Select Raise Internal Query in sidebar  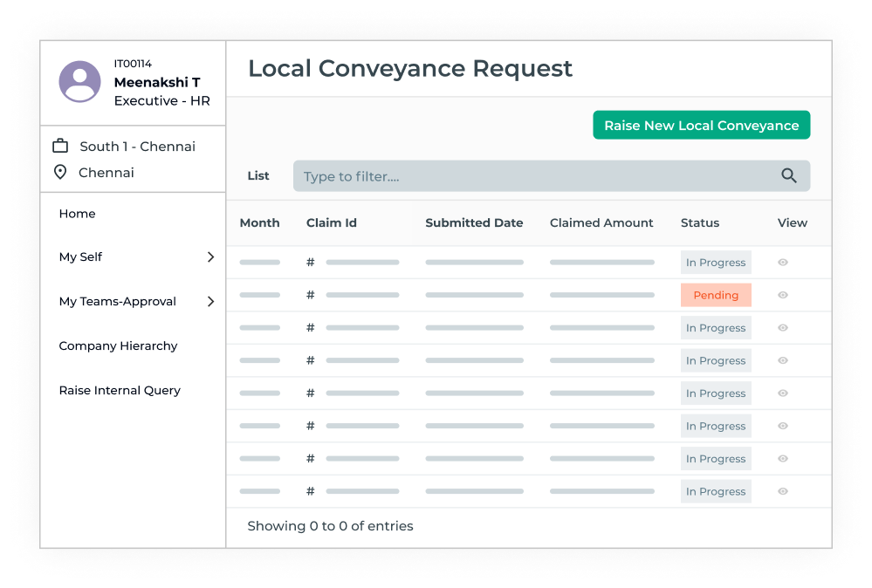(120, 391)
